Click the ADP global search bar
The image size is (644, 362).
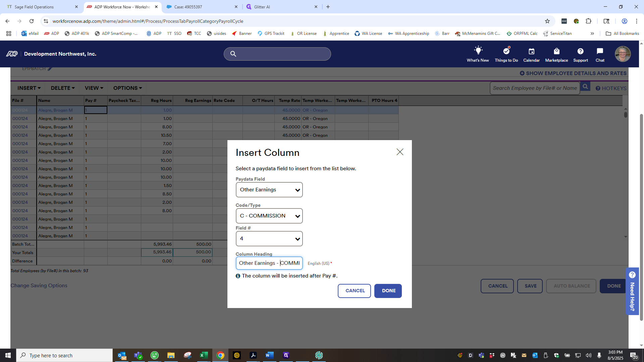tap(277, 54)
